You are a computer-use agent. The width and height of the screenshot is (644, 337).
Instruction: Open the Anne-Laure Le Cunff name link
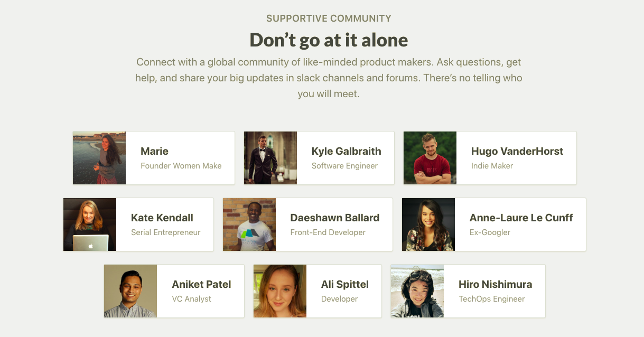pyautogui.click(x=521, y=218)
